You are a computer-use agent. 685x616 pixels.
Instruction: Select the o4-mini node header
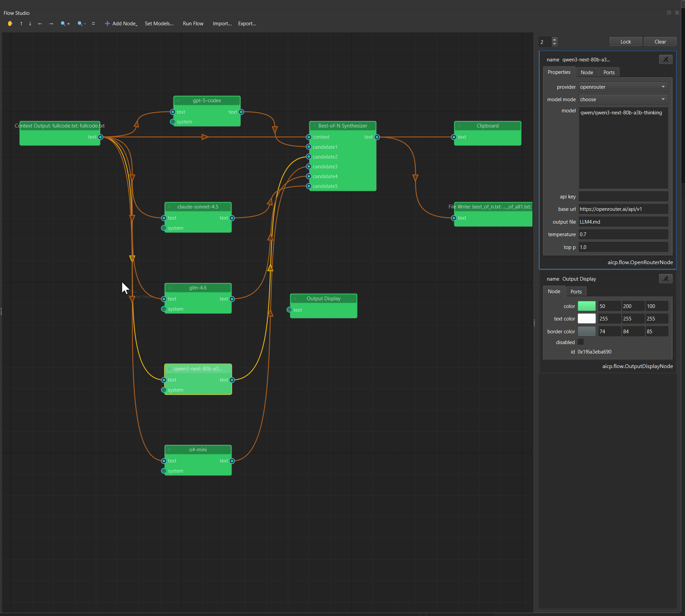coord(198,450)
